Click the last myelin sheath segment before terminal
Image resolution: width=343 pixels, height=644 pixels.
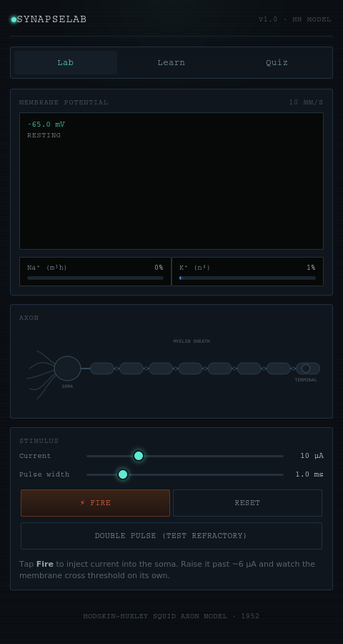278,369
